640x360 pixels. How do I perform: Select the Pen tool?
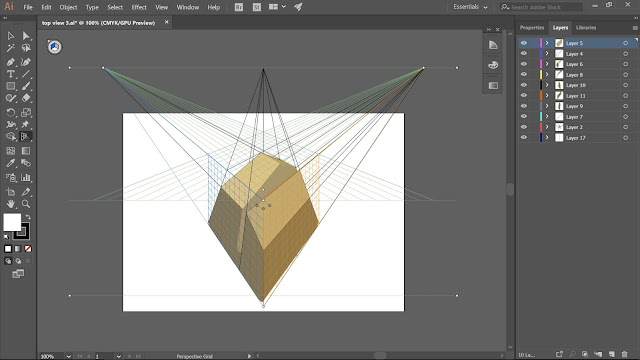[11, 62]
